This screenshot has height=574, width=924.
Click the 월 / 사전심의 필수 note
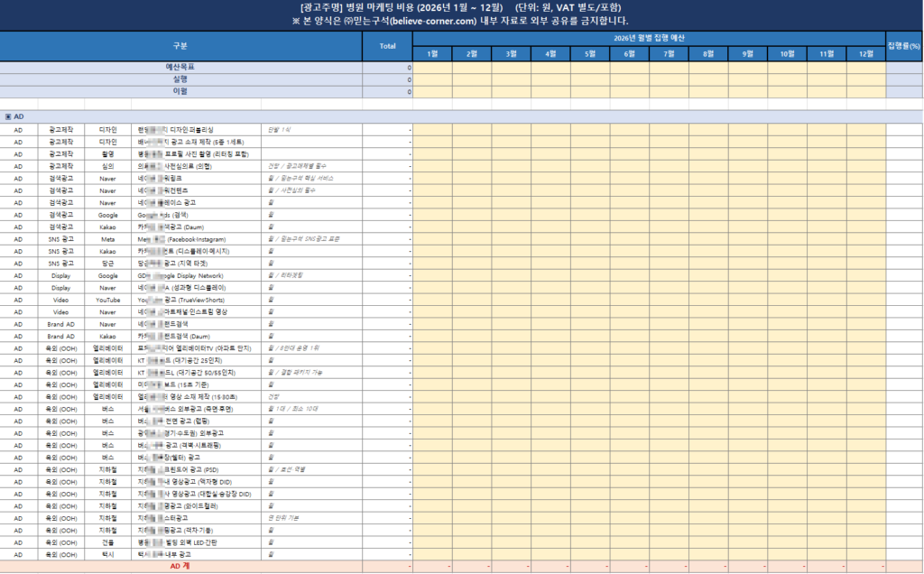pos(311,190)
